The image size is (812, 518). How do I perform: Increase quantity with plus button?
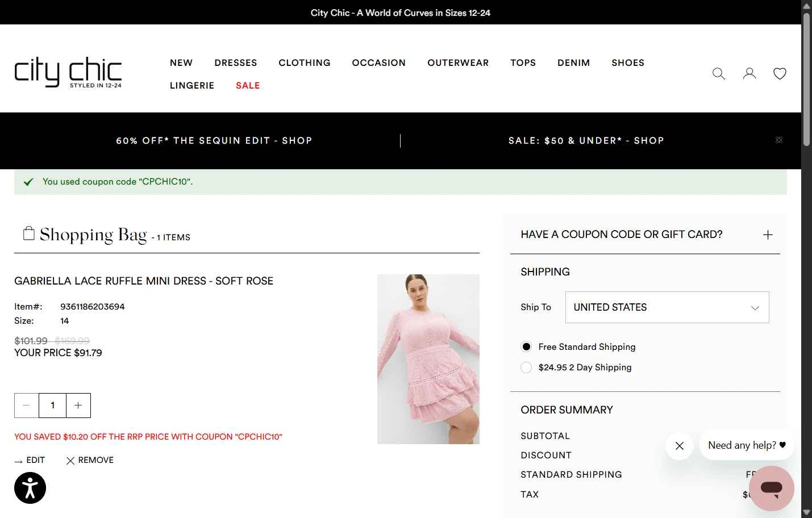click(78, 406)
